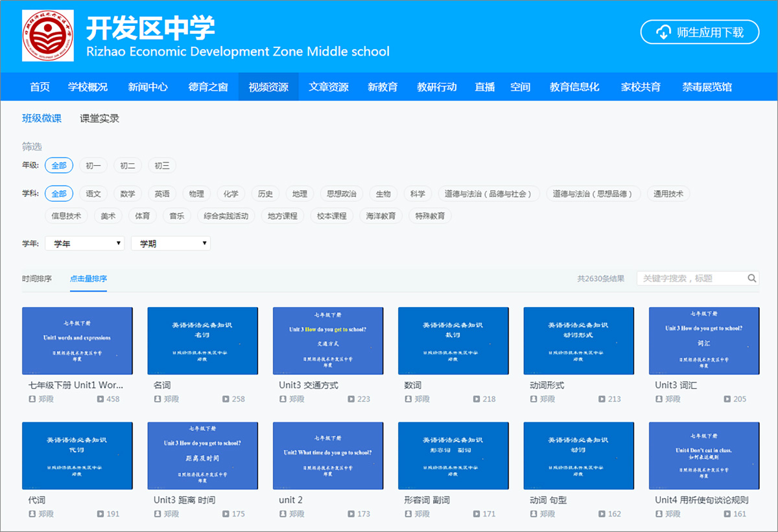Screen dimensions: 778x532
Task: Click the school logo emblem
Action: click(x=48, y=36)
